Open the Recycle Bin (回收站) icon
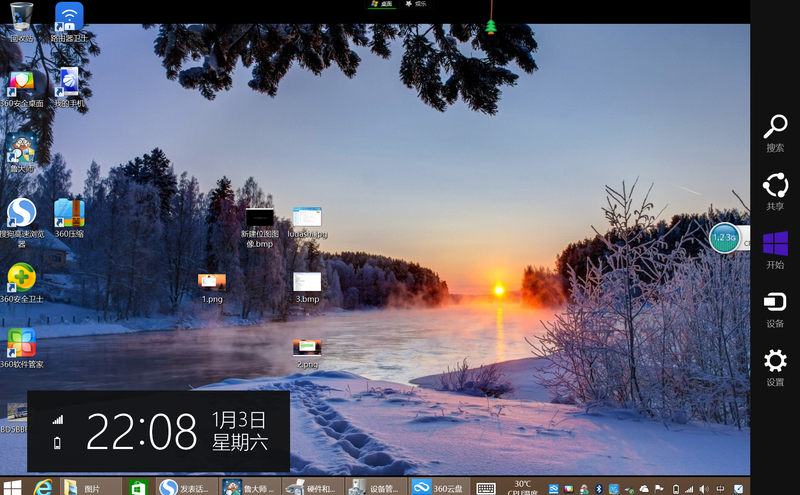This screenshot has height=495, width=800. pos(21,20)
